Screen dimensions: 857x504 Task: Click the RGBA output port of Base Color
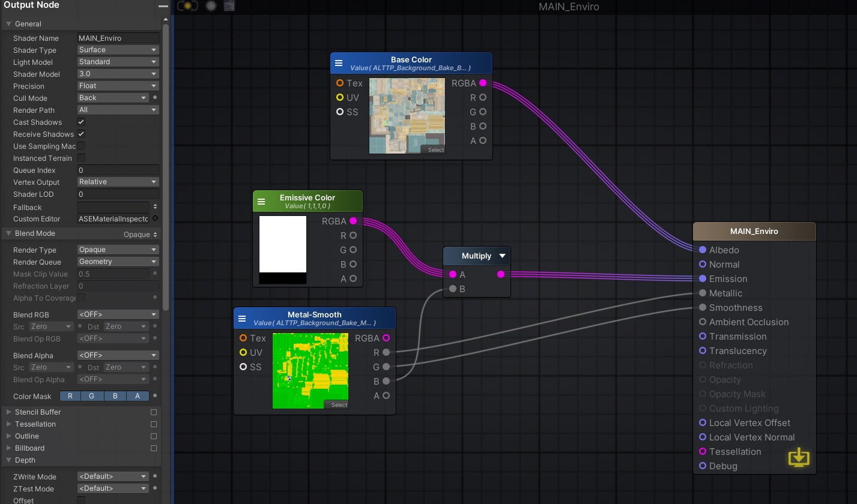483,83
